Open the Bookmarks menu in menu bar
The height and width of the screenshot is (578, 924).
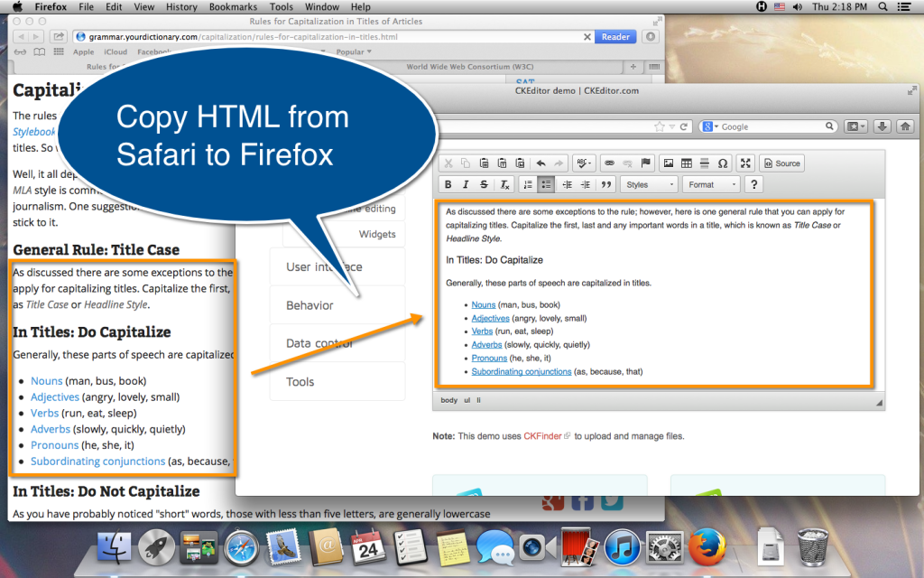tap(233, 7)
